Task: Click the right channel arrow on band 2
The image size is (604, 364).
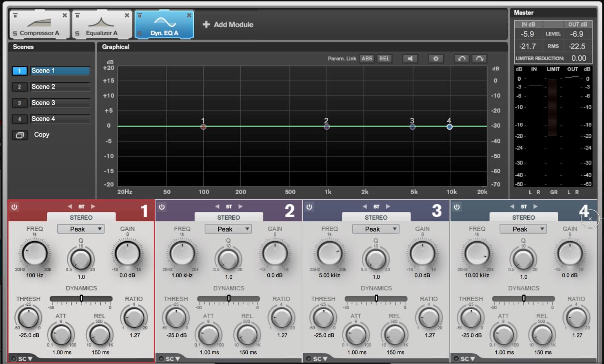Action: pyautogui.click(x=240, y=207)
